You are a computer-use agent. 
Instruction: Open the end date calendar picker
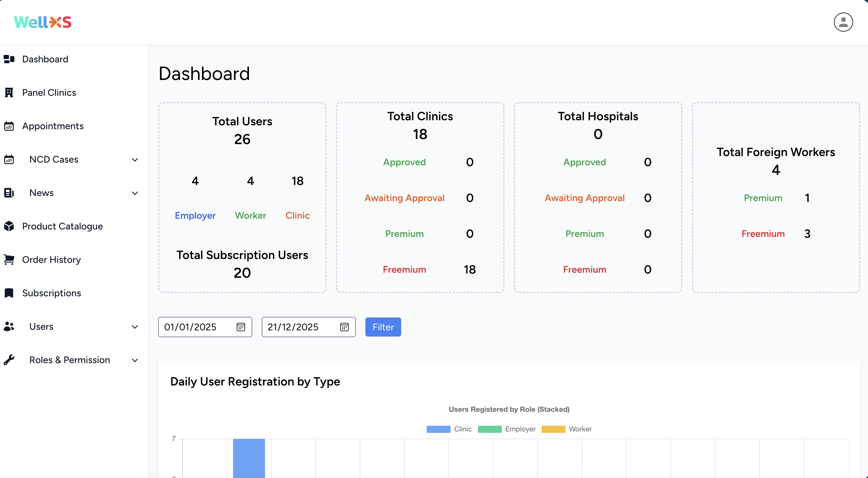(344, 327)
